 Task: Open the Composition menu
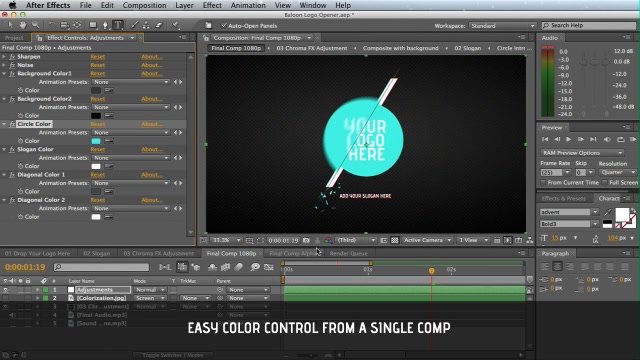coord(144,5)
